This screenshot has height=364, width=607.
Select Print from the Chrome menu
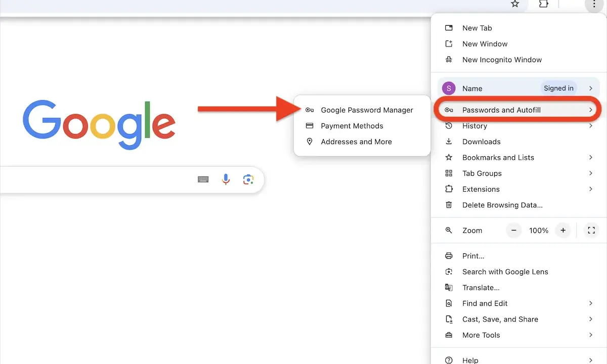point(518,256)
